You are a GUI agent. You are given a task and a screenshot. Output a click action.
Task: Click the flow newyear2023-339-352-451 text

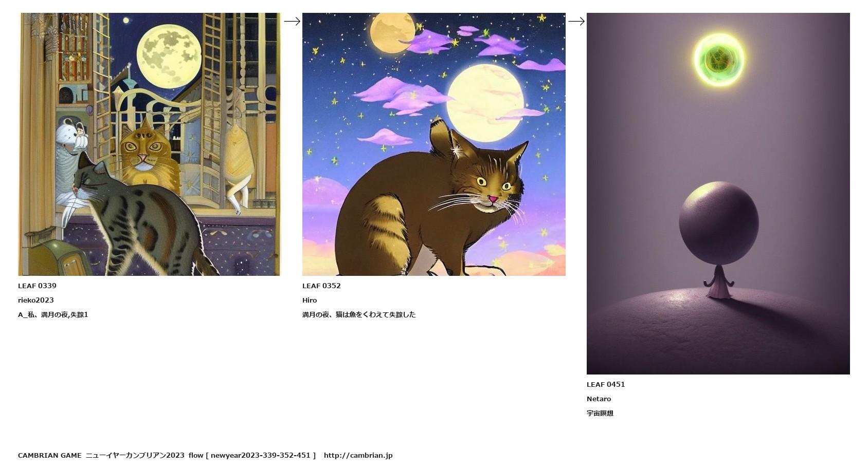coord(252,455)
